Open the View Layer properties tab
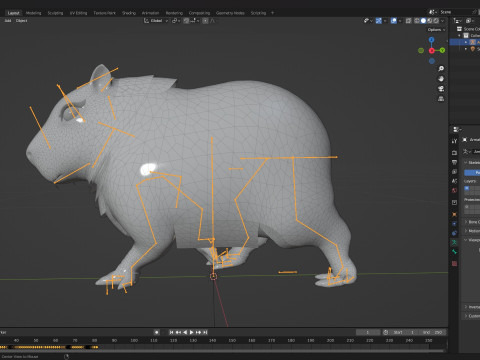 tap(454, 172)
